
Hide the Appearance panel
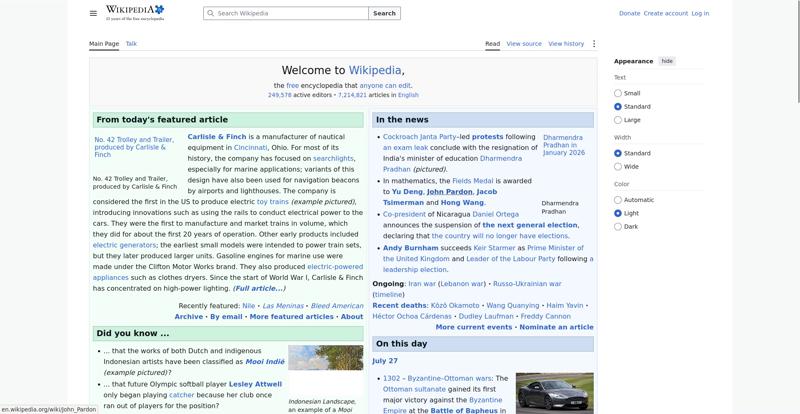coord(667,61)
